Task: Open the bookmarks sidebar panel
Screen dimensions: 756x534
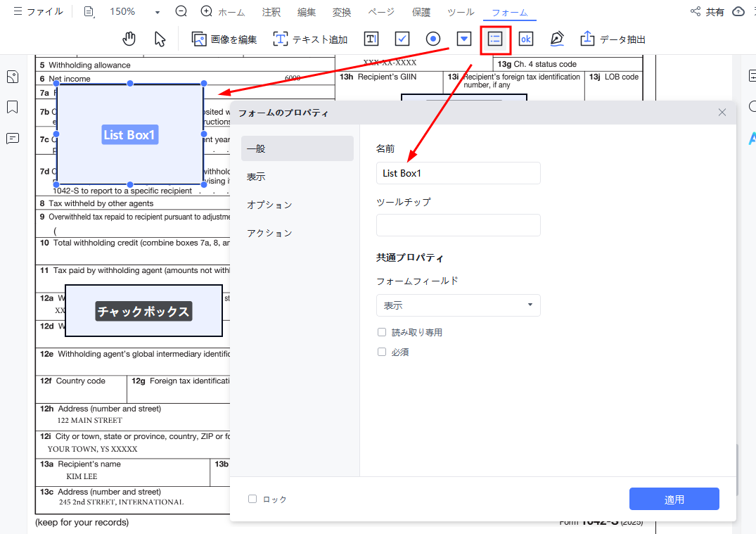Action: pyautogui.click(x=13, y=107)
